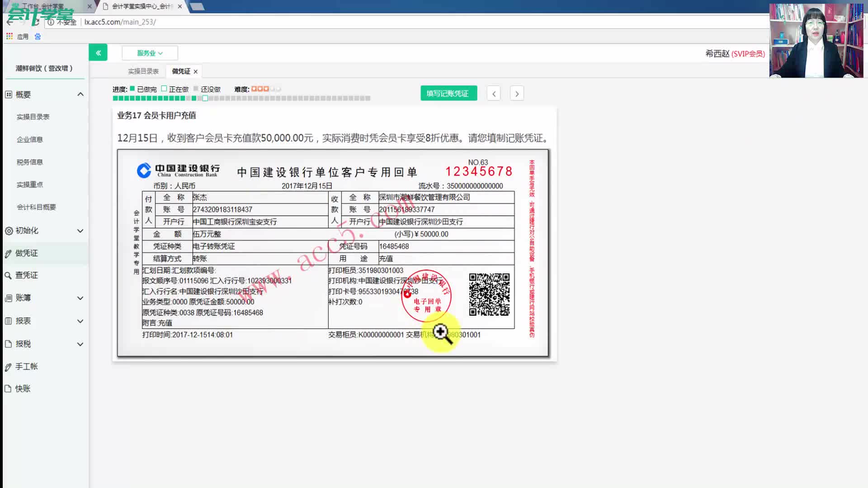The width and height of the screenshot is (868, 488).
Task: Switch to the 实操目录表 tab
Action: pyautogui.click(x=143, y=71)
